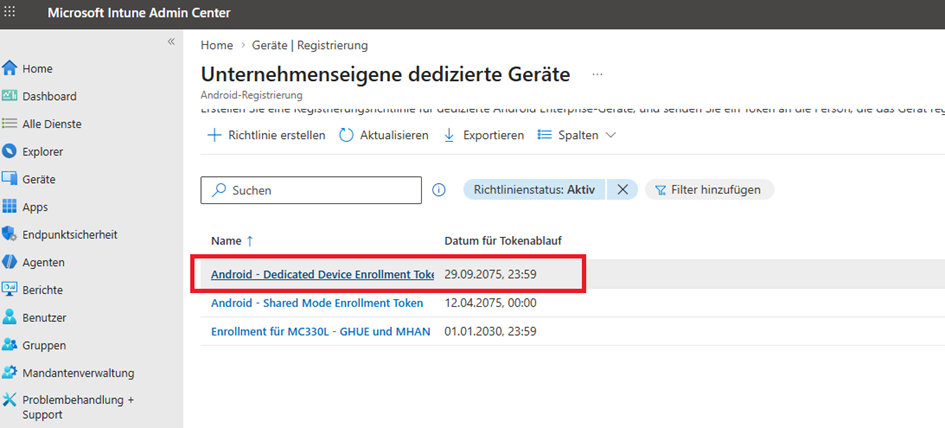Sort by Name column header
The width and height of the screenshot is (945, 428).
[232, 241]
